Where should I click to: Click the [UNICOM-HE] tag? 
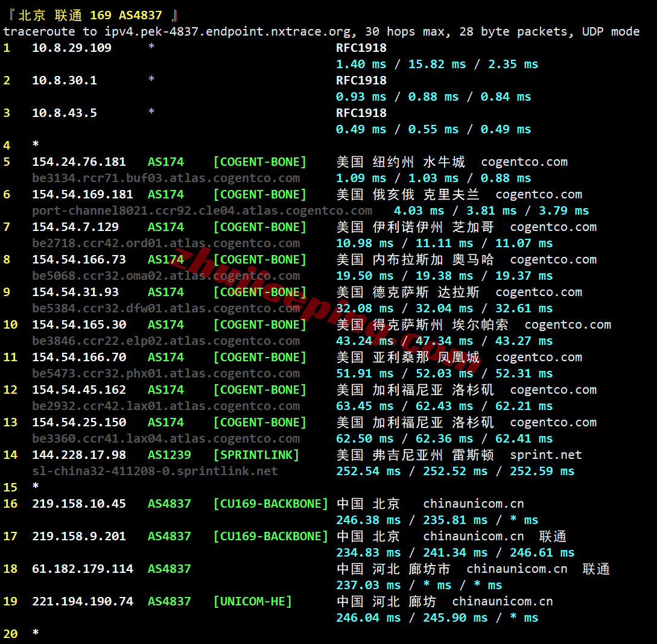click(253, 602)
